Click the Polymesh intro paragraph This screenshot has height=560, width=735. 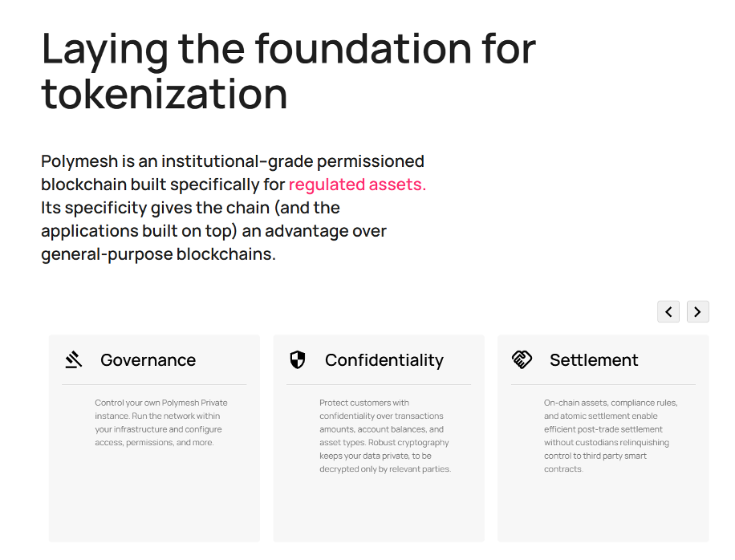pos(233,208)
